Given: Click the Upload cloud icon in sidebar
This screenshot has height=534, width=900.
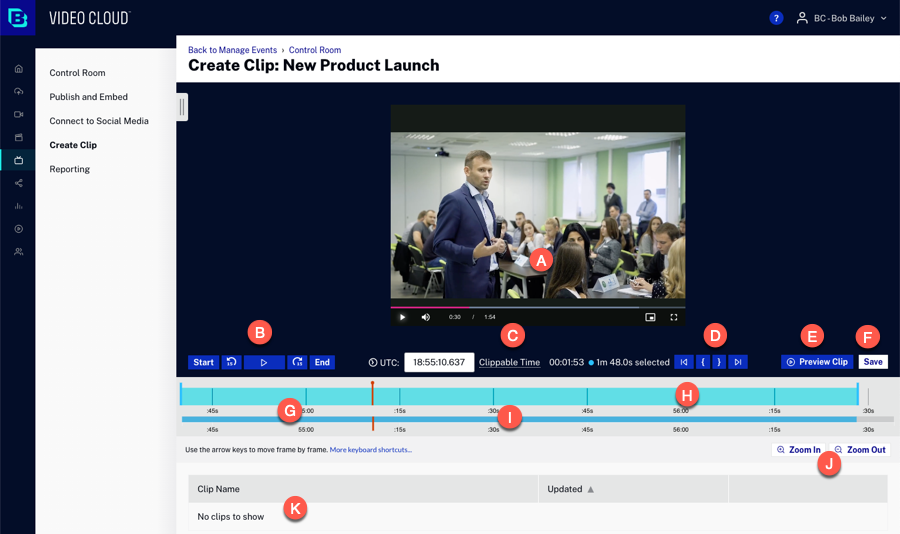Looking at the screenshot, I should tap(18, 92).
